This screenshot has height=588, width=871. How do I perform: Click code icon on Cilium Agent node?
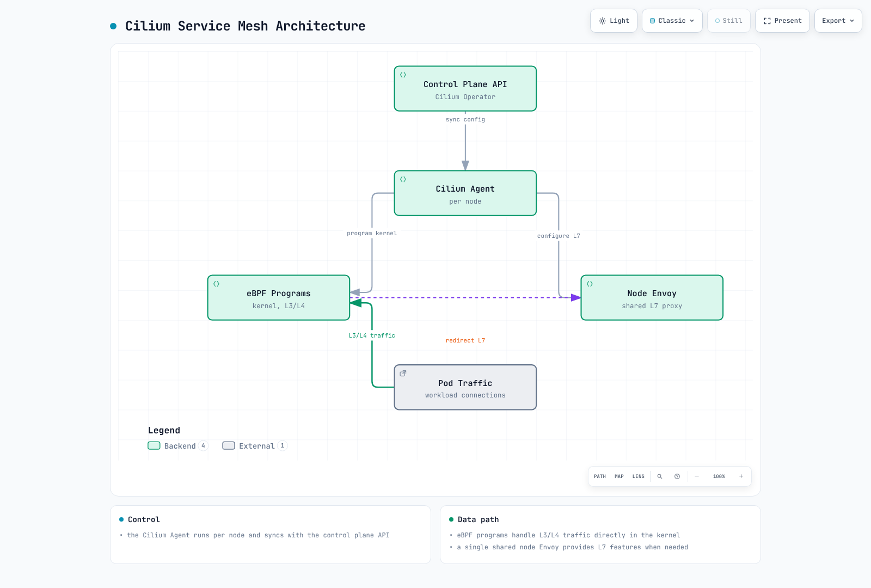403,180
